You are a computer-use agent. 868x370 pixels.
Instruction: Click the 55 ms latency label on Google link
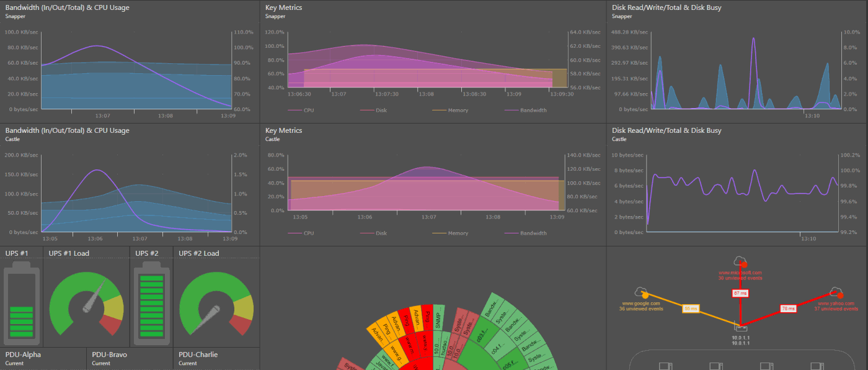pyautogui.click(x=690, y=308)
